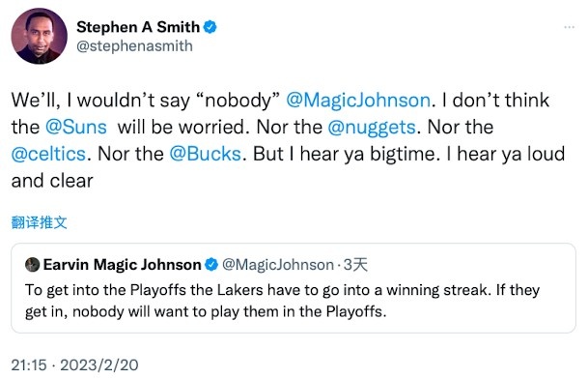Follow the @Suns mention link
This screenshot has height=378, width=588.
[x=76, y=128]
